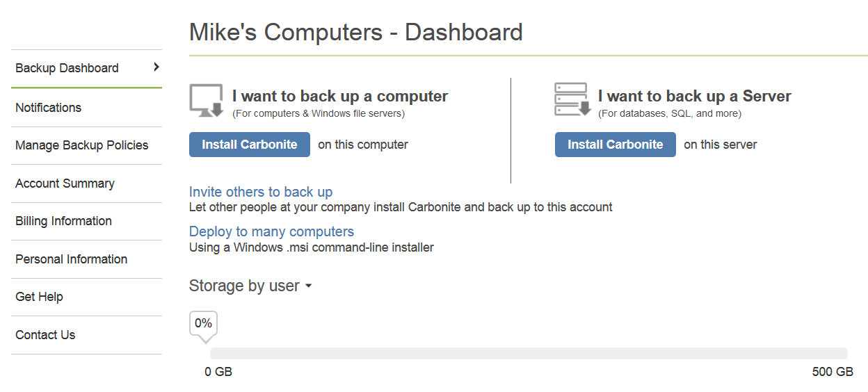
Task: Select Manage Backup Policies
Action: tap(82, 145)
